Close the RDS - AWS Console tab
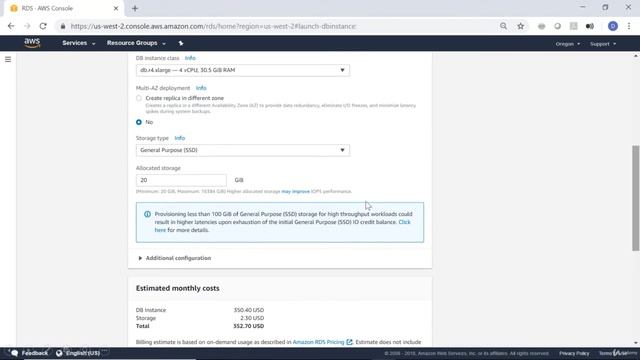Viewport: 640px width, 360px height. (116, 8)
